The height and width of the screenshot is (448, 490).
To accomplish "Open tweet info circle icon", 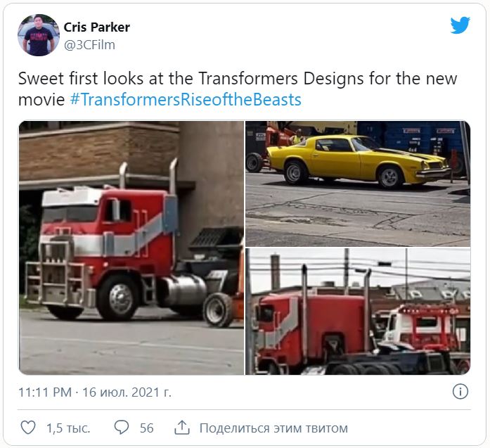I will (460, 392).
